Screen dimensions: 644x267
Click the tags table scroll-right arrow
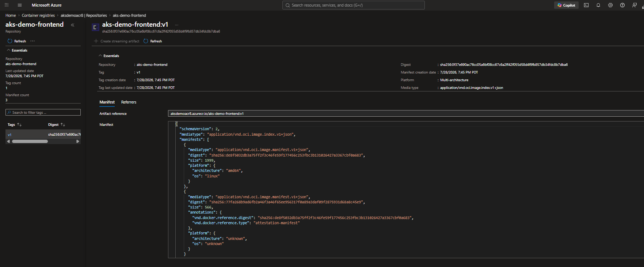(77, 141)
